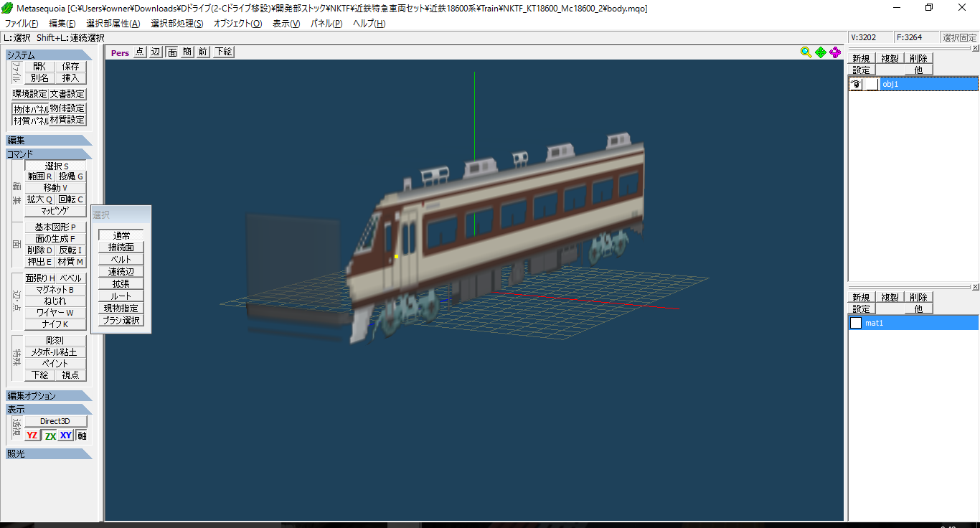Click 複製 in the material panel

pyautogui.click(x=890, y=297)
